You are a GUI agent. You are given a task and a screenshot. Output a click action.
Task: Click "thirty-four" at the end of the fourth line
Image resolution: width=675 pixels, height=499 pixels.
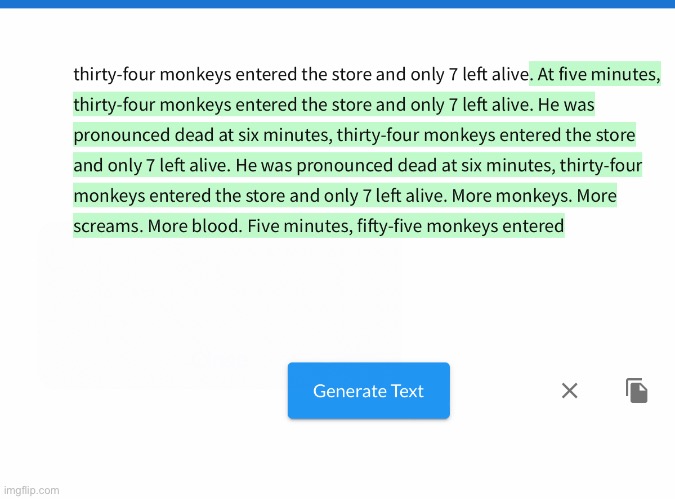click(x=601, y=166)
